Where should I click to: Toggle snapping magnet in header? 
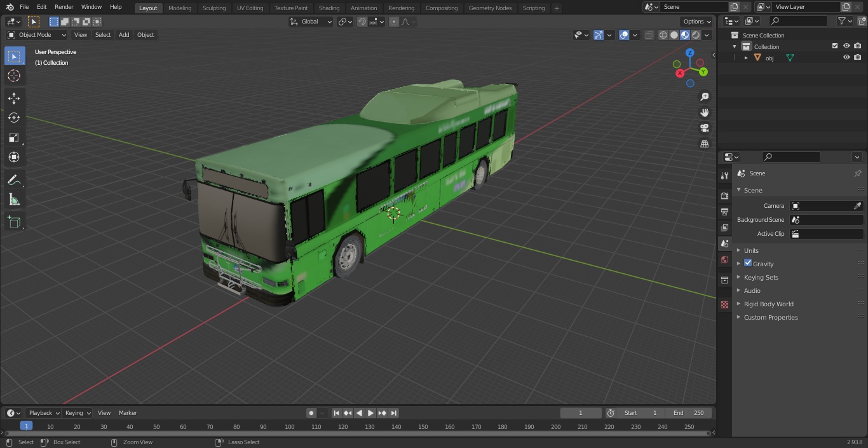(x=362, y=22)
